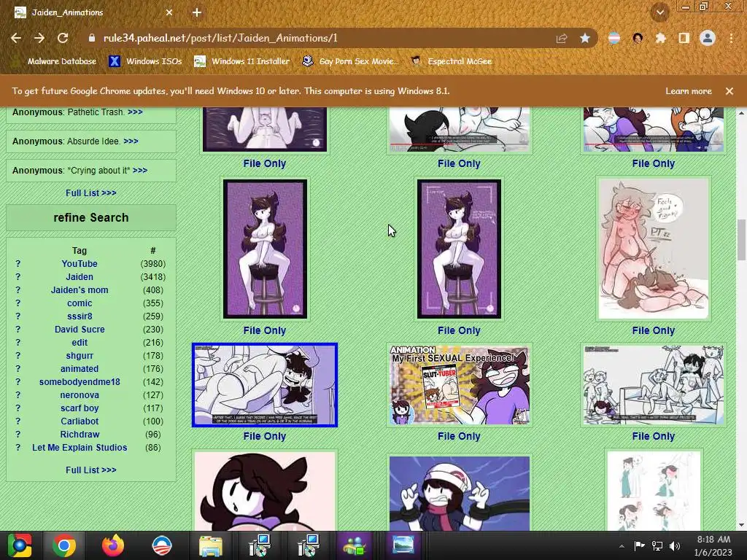Open the Chrome profile avatar menu
The height and width of the screenshot is (560, 747).
click(708, 38)
